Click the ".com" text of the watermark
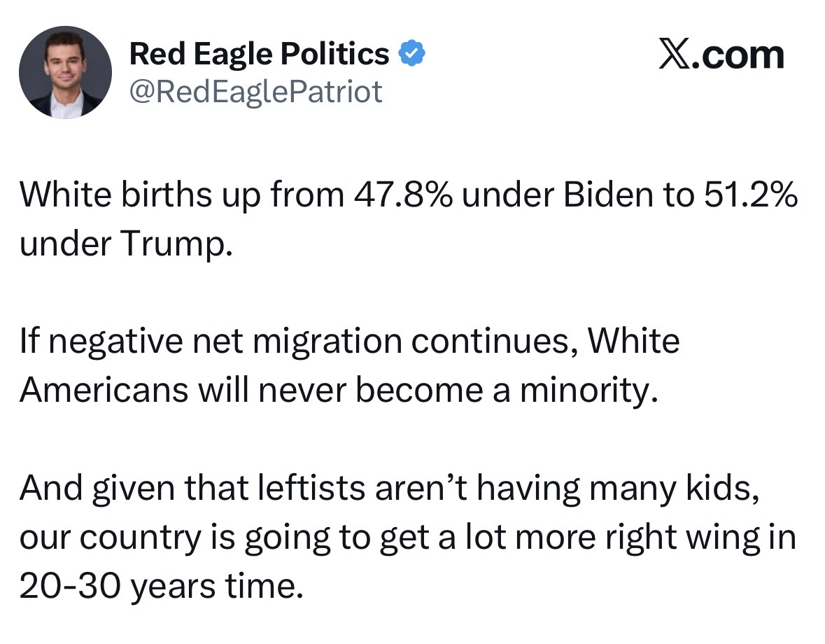 coord(738,56)
